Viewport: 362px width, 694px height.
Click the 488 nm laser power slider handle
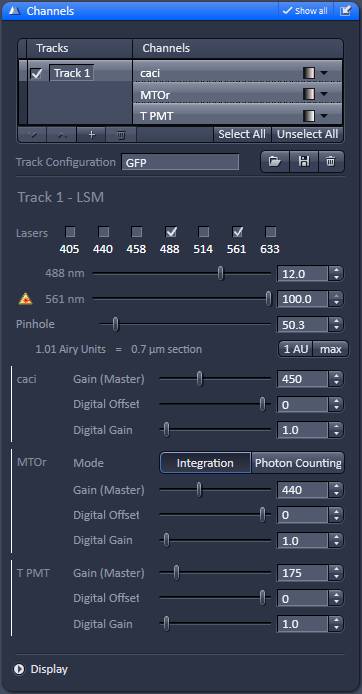[x=221, y=274]
